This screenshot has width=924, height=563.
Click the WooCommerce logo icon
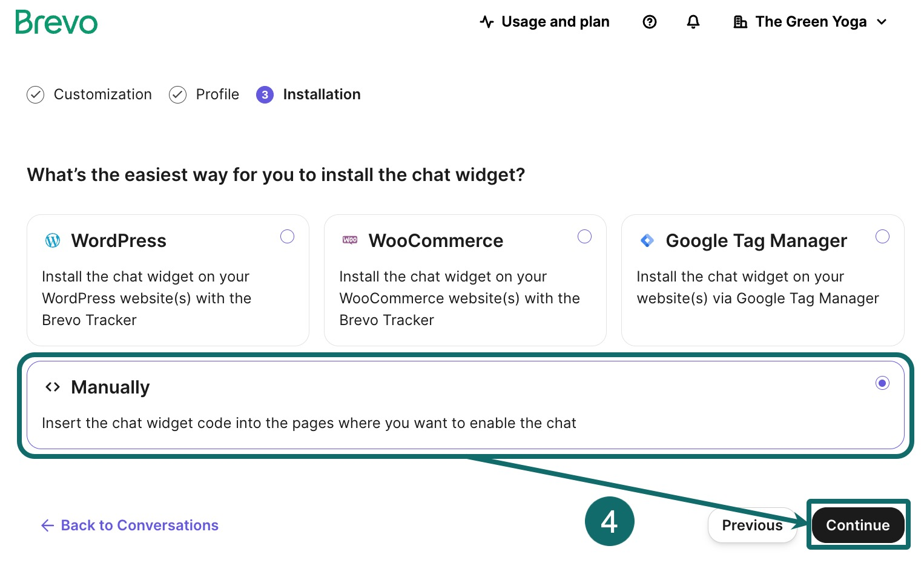click(x=350, y=240)
